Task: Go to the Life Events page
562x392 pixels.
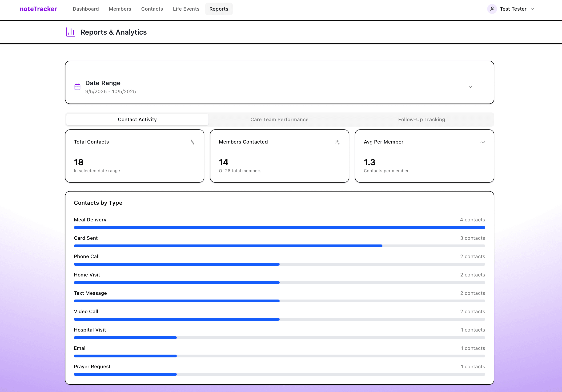Action: click(x=186, y=9)
